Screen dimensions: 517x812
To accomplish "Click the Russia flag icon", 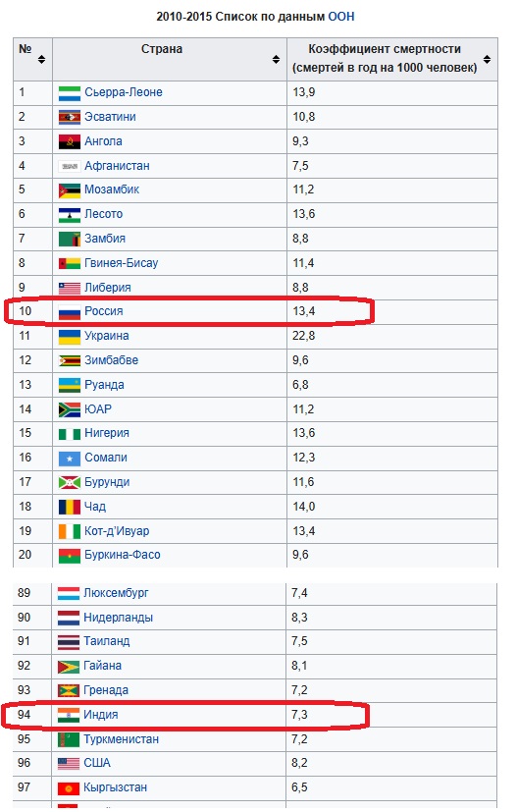I will (x=70, y=312).
